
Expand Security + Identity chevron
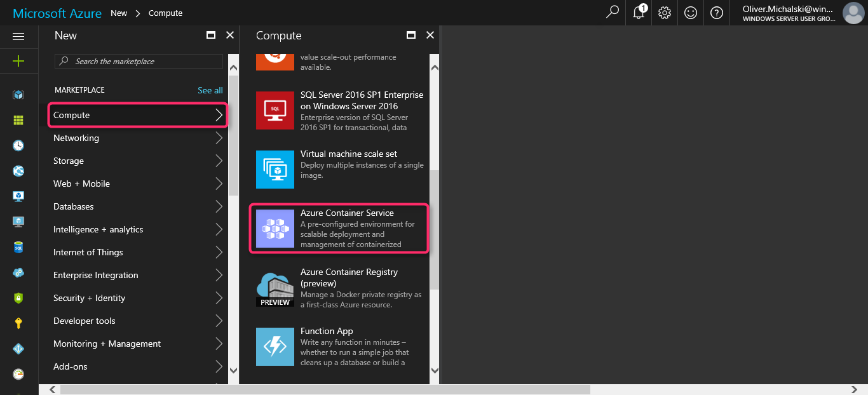click(219, 298)
